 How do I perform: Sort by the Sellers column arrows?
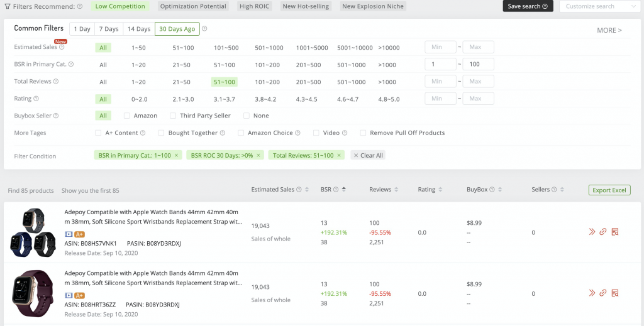click(562, 190)
